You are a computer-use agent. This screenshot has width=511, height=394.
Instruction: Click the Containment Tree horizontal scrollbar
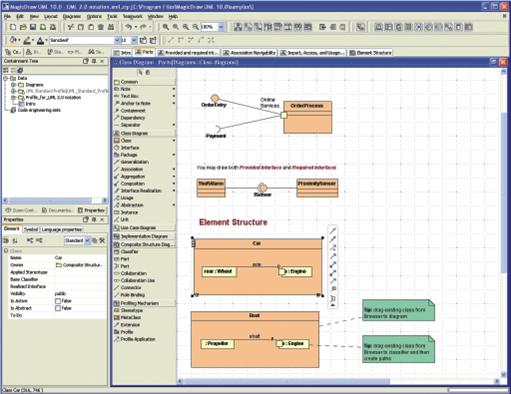click(x=50, y=200)
